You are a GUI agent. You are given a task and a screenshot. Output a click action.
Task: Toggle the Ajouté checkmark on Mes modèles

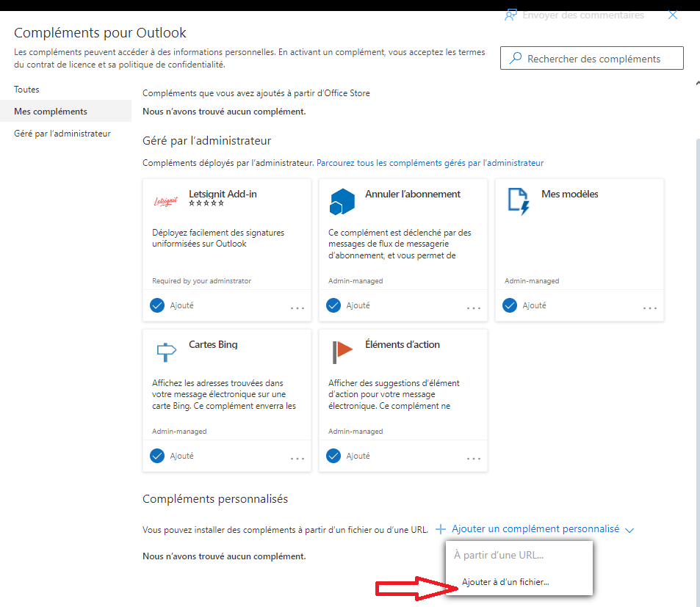click(x=510, y=305)
